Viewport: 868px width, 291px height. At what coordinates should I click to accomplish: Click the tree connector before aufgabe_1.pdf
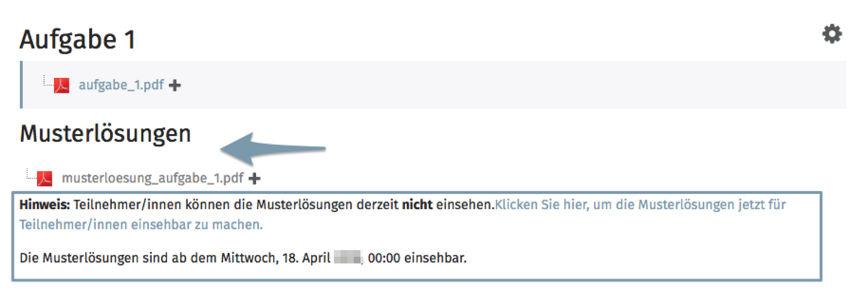pos(48,80)
